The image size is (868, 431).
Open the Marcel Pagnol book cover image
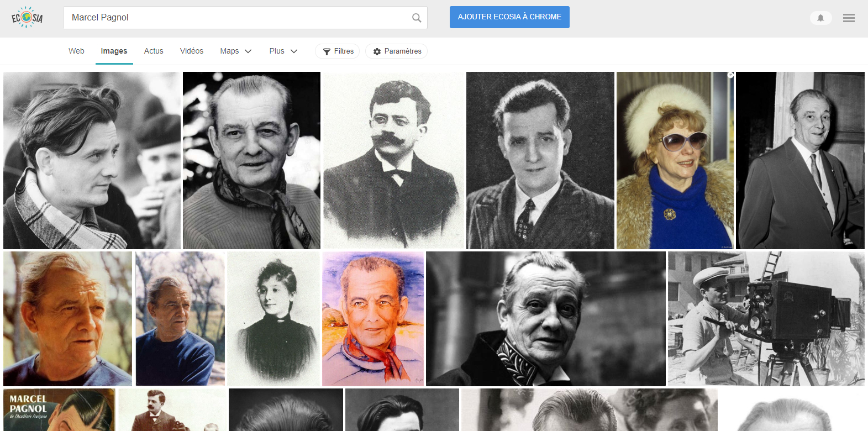tap(59, 409)
